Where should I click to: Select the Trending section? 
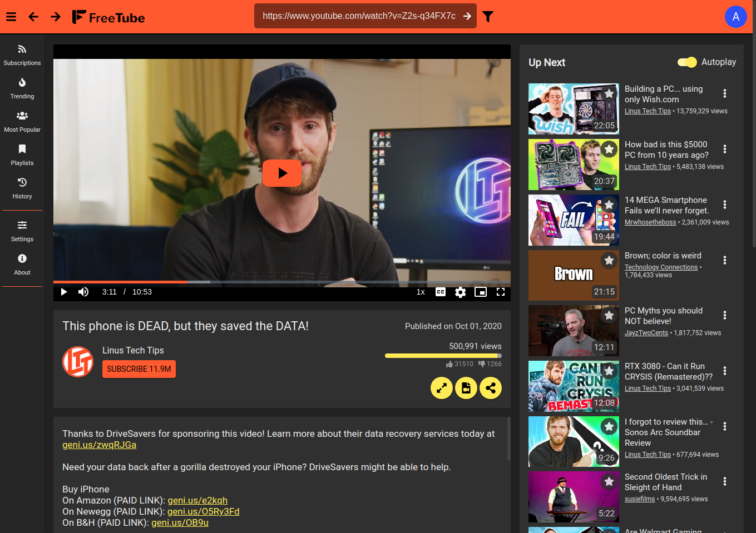click(x=22, y=88)
